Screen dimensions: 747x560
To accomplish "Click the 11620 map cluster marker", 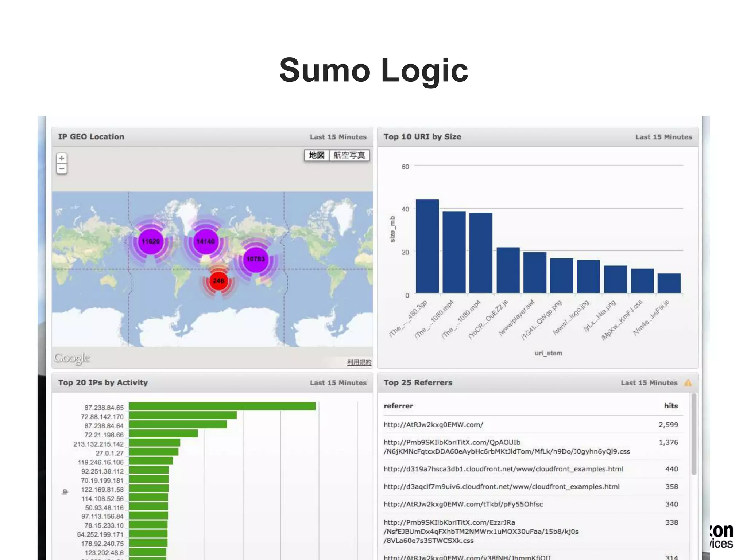I will 151,241.
